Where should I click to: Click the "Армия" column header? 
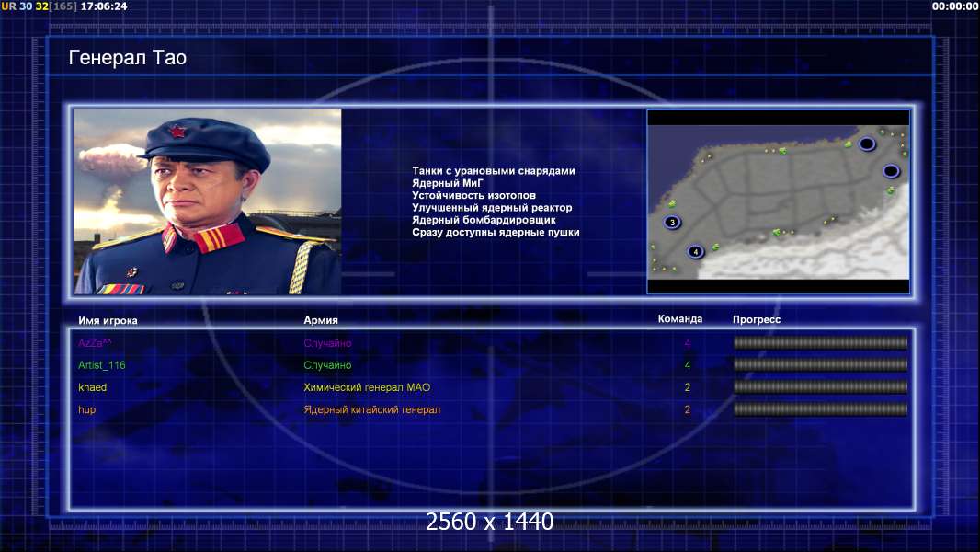pos(321,320)
